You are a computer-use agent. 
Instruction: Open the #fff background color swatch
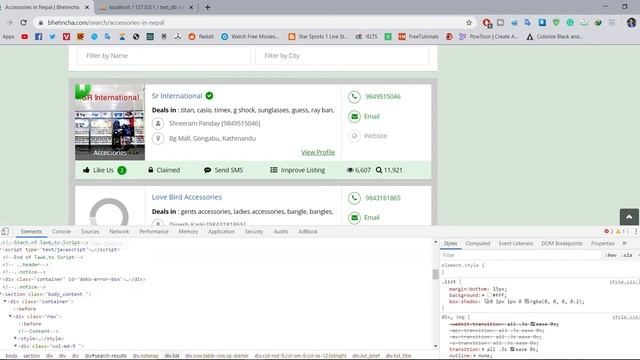coord(489,295)
